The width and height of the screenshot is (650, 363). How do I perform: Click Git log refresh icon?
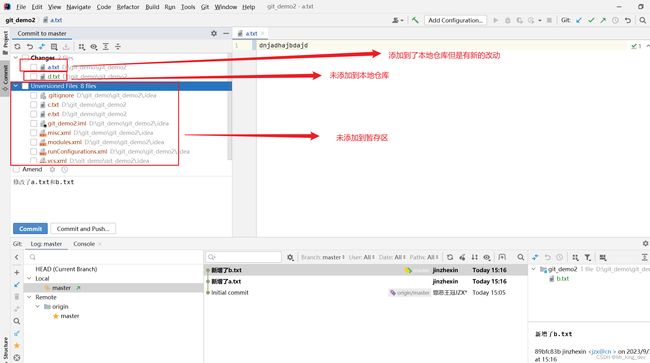coord(450,257)
